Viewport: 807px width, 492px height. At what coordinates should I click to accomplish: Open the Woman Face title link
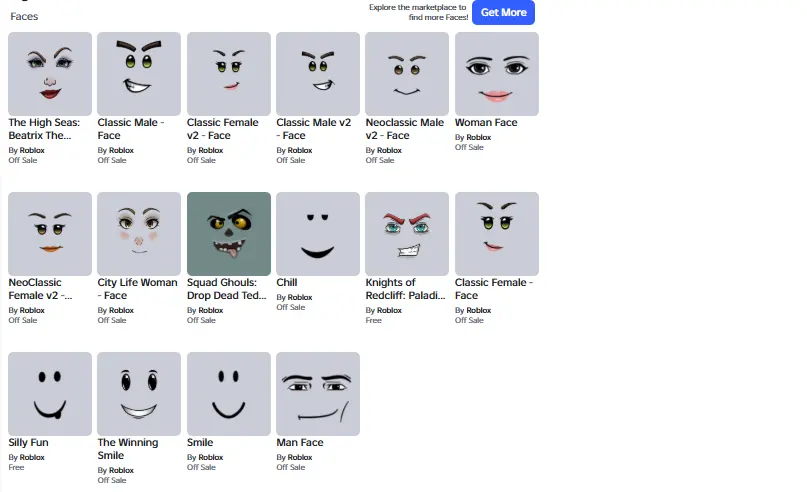[x=486, y=122]
